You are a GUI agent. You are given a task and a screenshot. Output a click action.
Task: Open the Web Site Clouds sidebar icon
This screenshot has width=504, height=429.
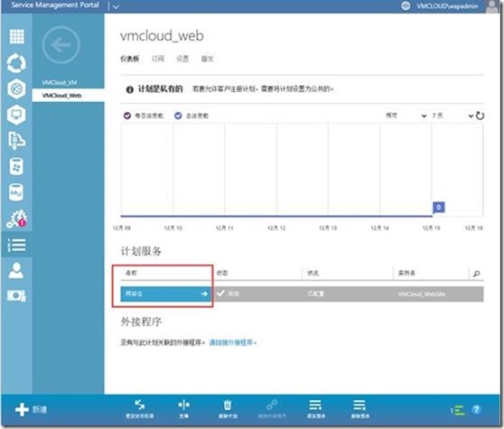[x=16, y=62]
